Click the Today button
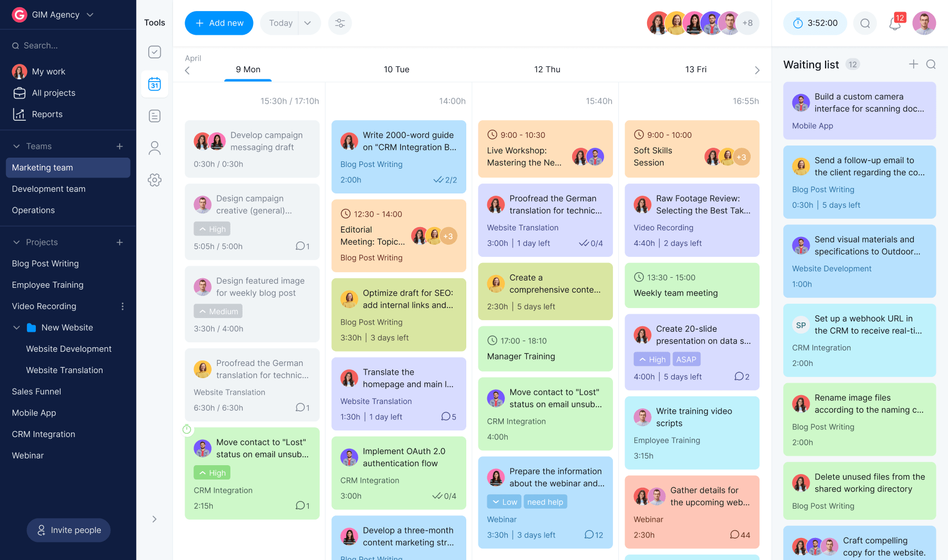948x560 pixels. click(280, 23)
